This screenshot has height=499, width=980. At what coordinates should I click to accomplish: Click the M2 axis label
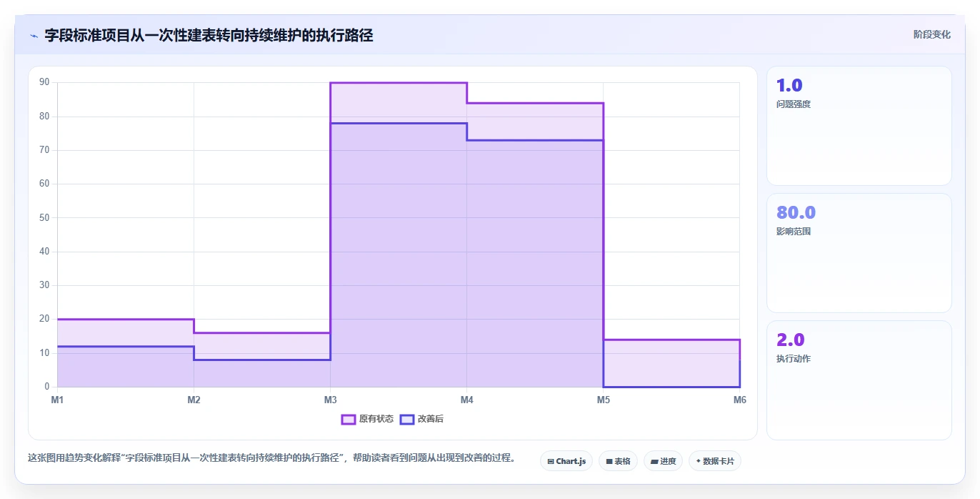[x=194, y=400]
